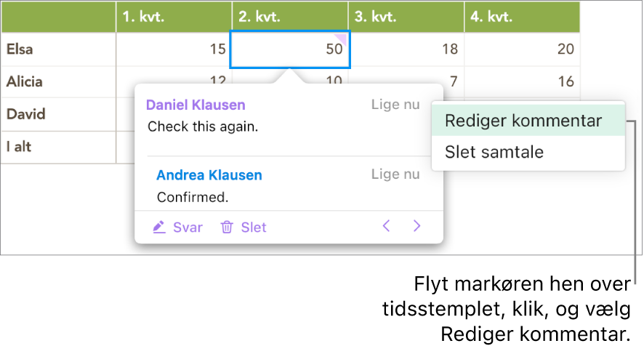Go to next comment arrow

[x=416, y=227]
